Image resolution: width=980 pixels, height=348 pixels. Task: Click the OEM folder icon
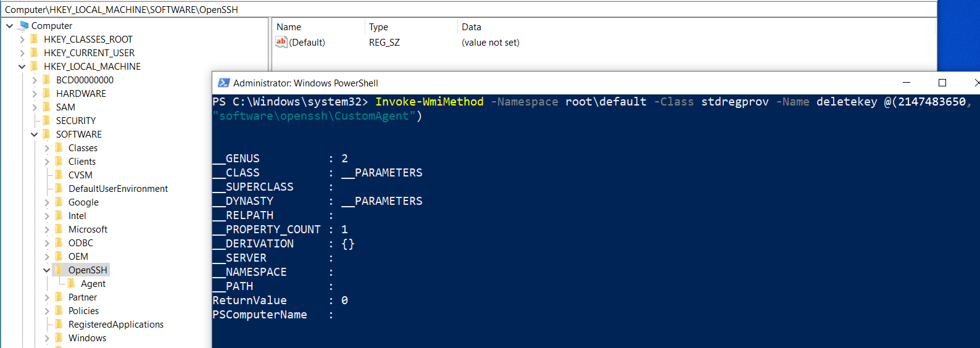point(59,256)
